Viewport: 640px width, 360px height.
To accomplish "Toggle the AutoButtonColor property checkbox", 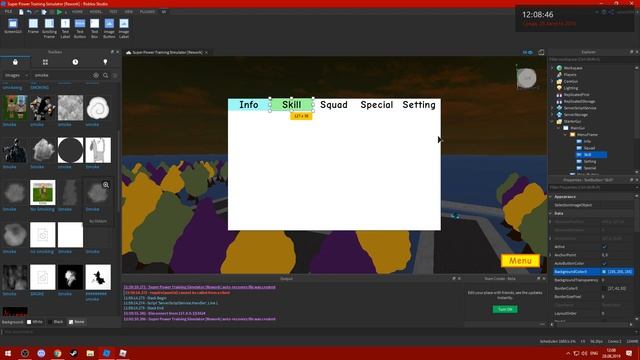I will [x=604, y=263].
